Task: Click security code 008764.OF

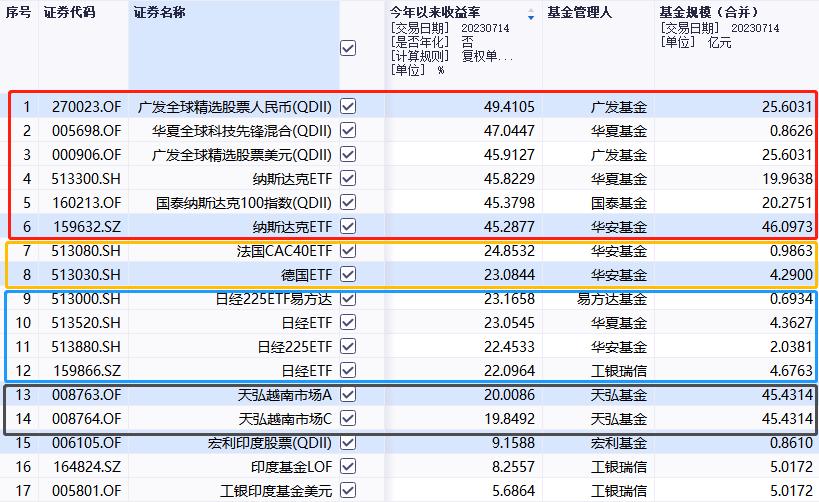Action: (86, 419)
